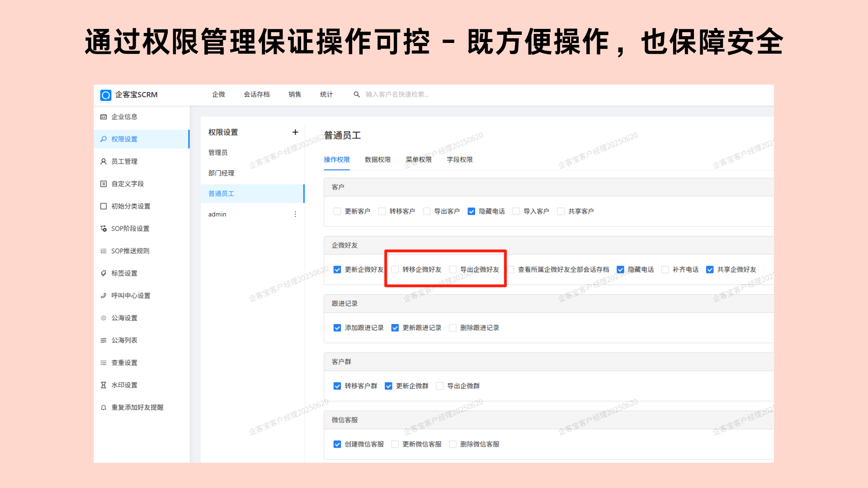Viewport: 868px width, 488px height.
Task: Click the 员工管理 person icon
Action: pyautogui.click(x=104, y=161)
